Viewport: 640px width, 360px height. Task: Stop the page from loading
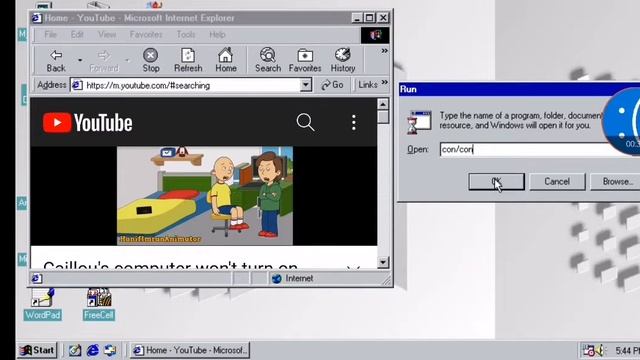coord(151,60)
